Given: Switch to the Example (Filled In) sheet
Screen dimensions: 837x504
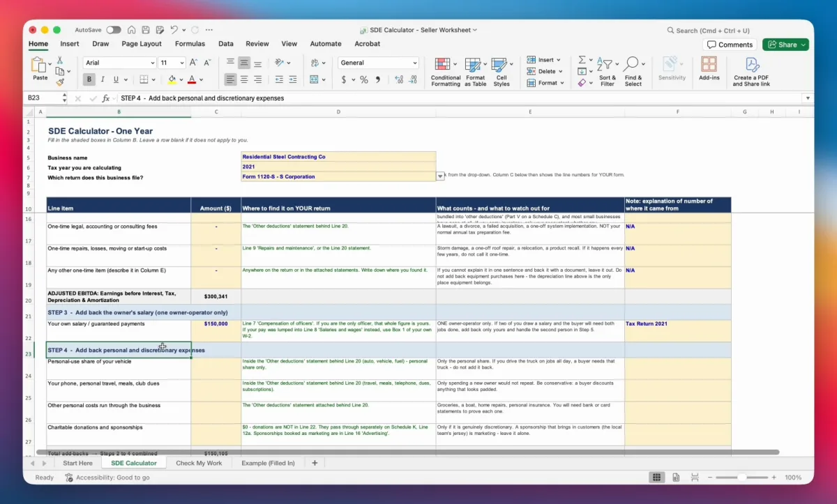Looking at the screenshot, I should 268,463.
